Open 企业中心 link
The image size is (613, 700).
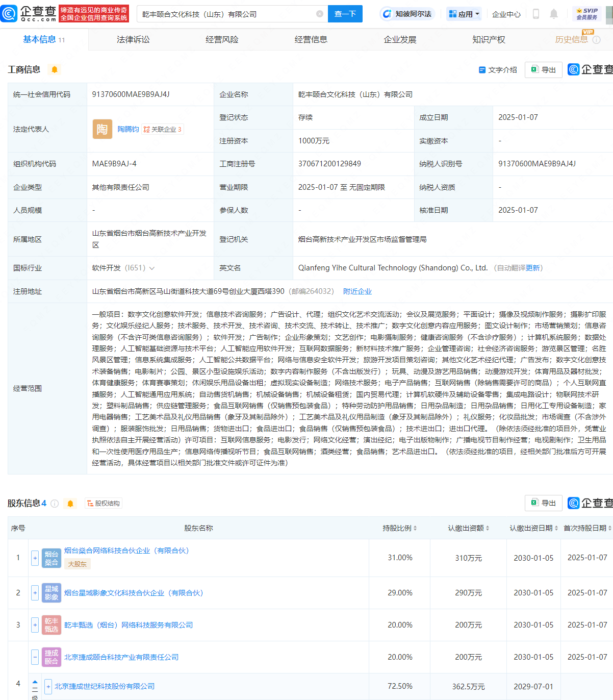(506, 14)
